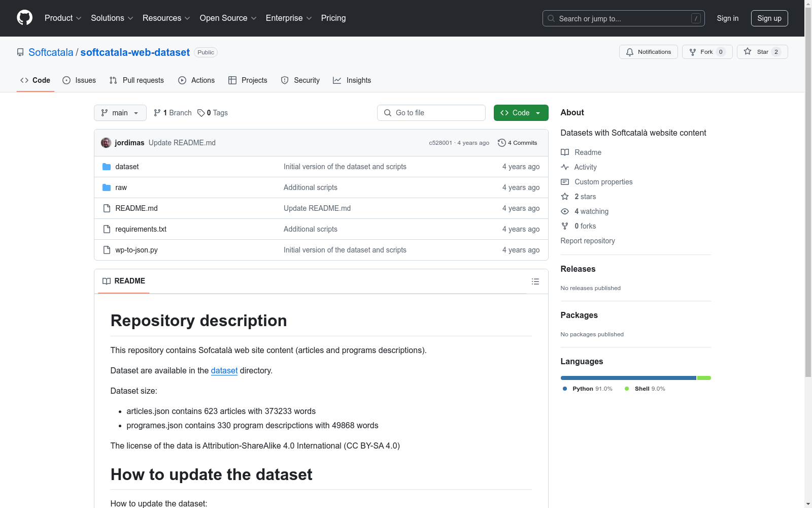Open the README outline list icon

[x=535, y=281]
